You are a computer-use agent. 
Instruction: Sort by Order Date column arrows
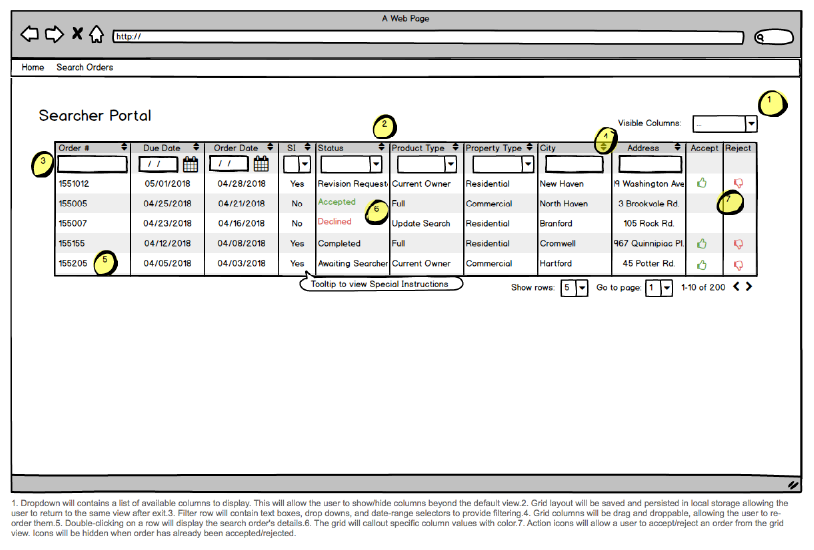(270, 147)
